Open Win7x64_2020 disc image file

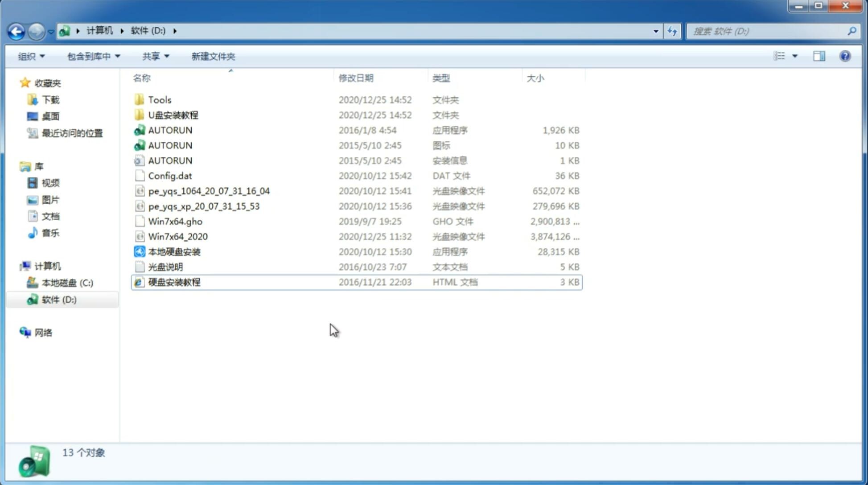[x=177, y=236]
